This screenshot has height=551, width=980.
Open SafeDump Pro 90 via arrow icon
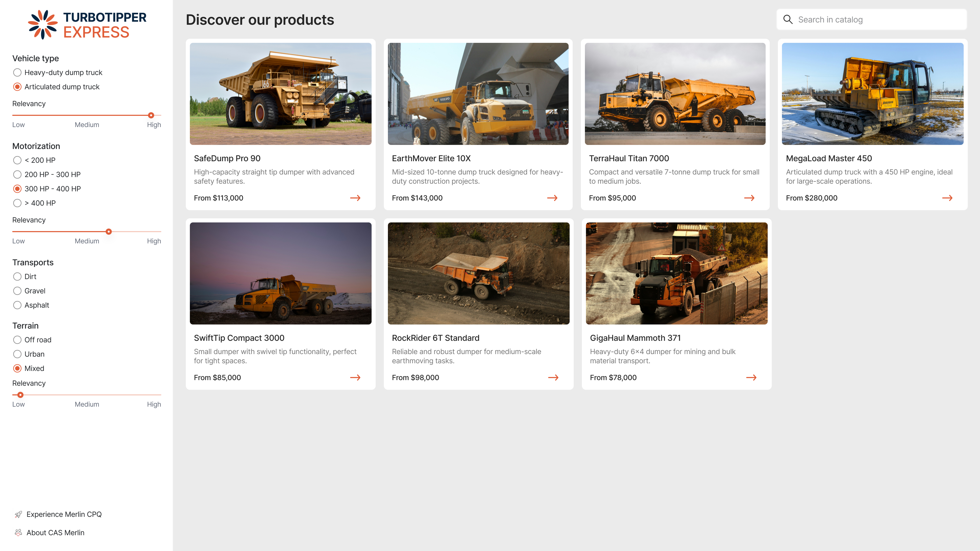pyautogui.click(x=355, y=198)
